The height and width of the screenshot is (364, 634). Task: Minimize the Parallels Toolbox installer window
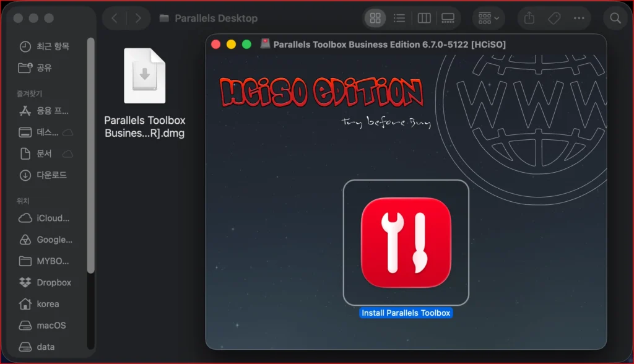pyautogui.click(x=232, y=45)
